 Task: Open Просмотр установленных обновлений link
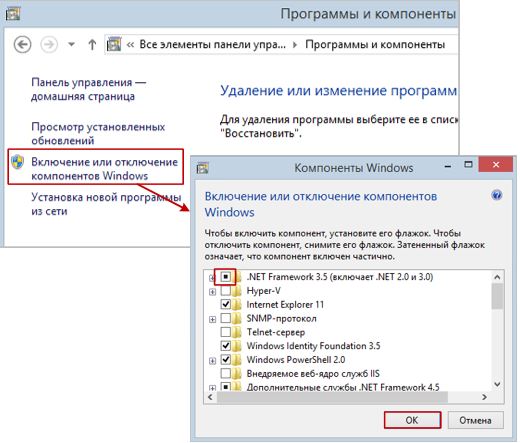98,134
